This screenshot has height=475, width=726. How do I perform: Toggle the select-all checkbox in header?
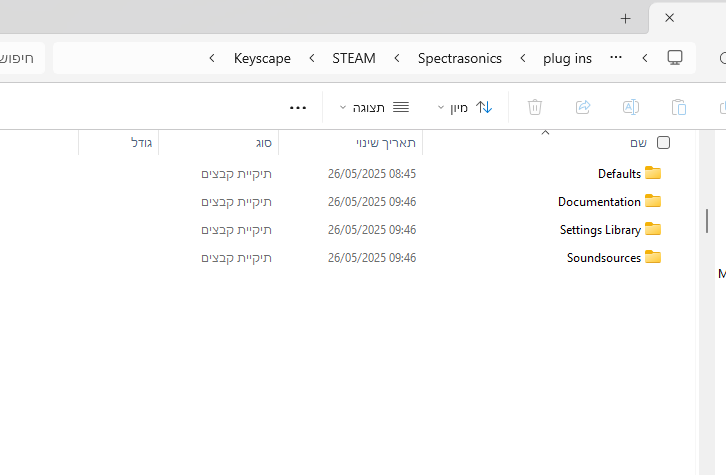pyautogui.click(x=663, y=143)
